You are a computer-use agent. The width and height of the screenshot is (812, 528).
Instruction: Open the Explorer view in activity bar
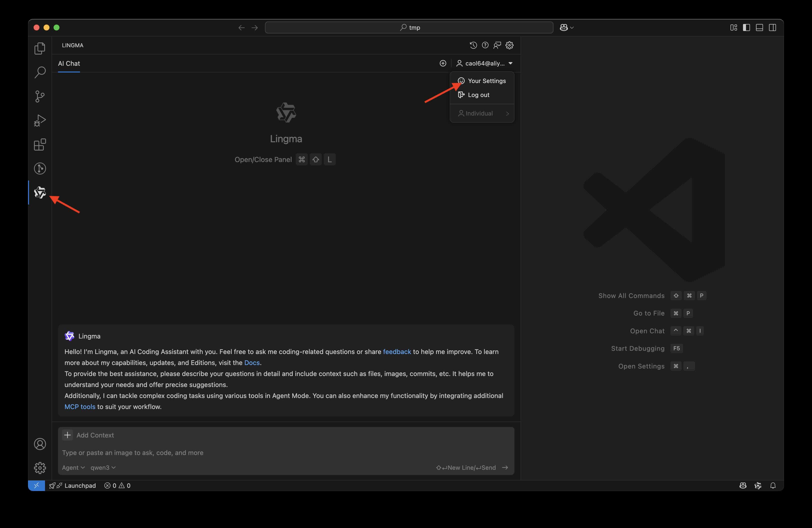point(40,48)
